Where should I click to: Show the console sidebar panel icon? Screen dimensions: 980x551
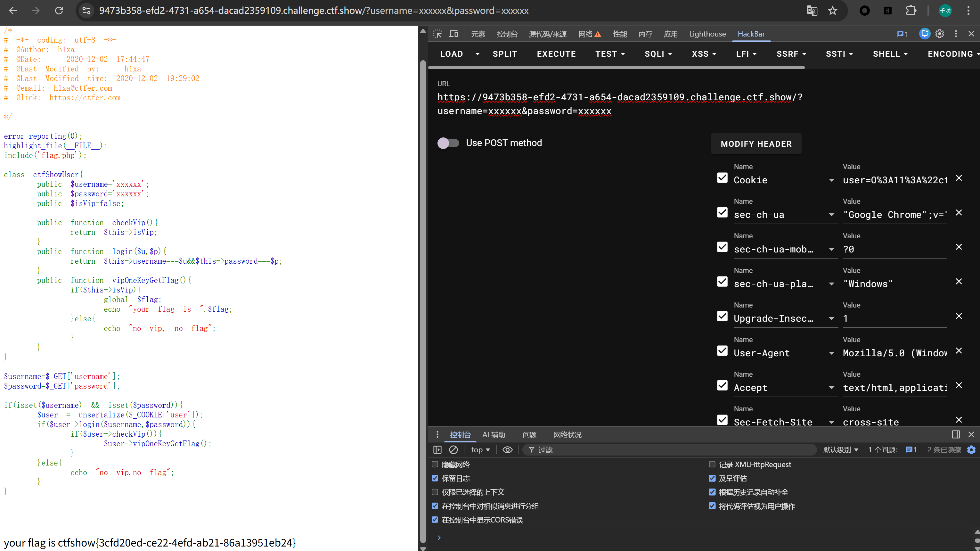tap(437, 450)
